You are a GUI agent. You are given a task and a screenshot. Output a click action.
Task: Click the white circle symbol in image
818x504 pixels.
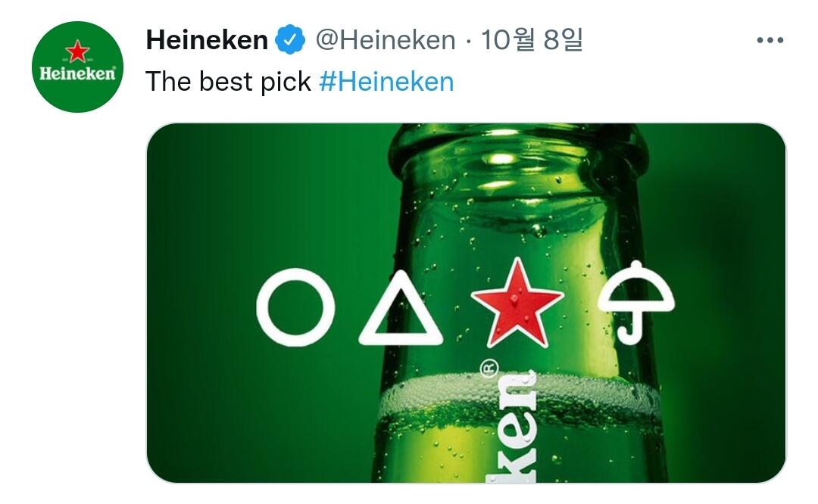tap(295, 308)
